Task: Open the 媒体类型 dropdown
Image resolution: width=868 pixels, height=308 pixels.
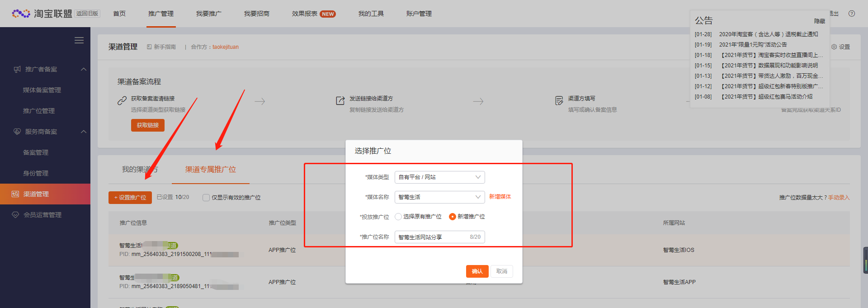Action: 439,177
